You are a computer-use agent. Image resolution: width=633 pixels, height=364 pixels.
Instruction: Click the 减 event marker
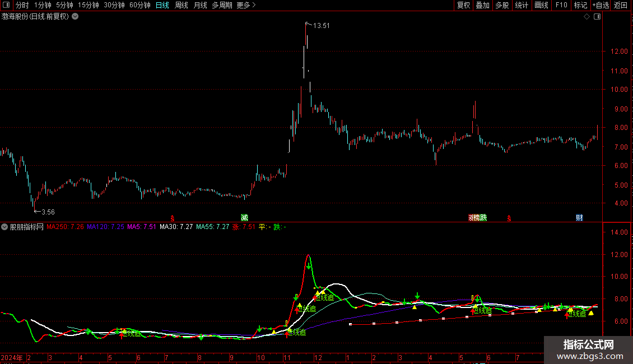pyautogui.click(x=244, y=217)
